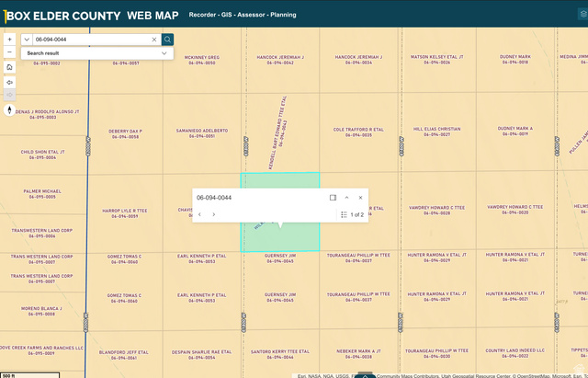Click parcel HANCOCK JEREMIAH J 06-094-0042
Viewport: 588px width, 378px height.
click(x=280, y=60)
